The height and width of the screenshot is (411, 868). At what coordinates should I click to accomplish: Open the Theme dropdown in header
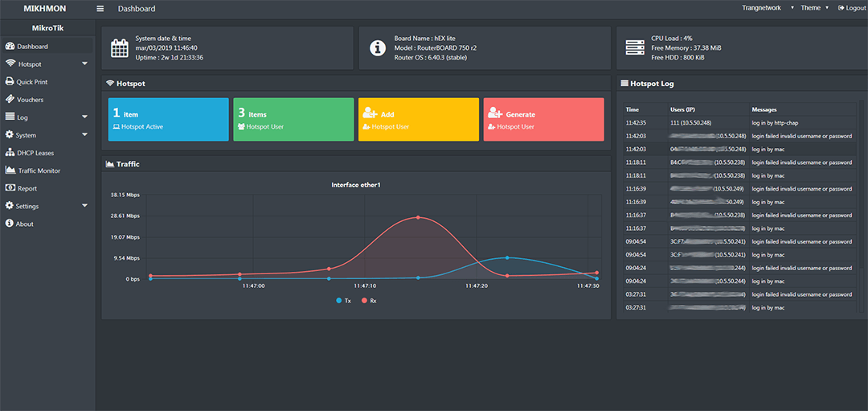[813, 8]
